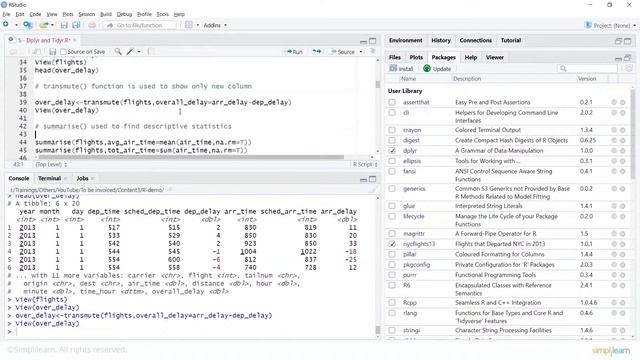The width and height of the screenshot is (640, 360).
Task: Refresh the packages list
Action: coord(629,69)
